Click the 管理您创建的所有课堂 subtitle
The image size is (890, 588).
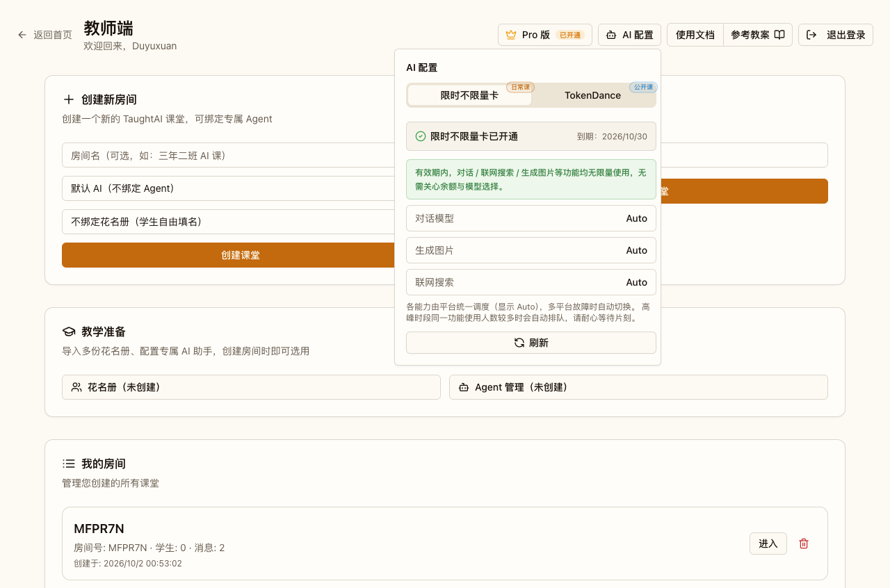coord(111,483)
